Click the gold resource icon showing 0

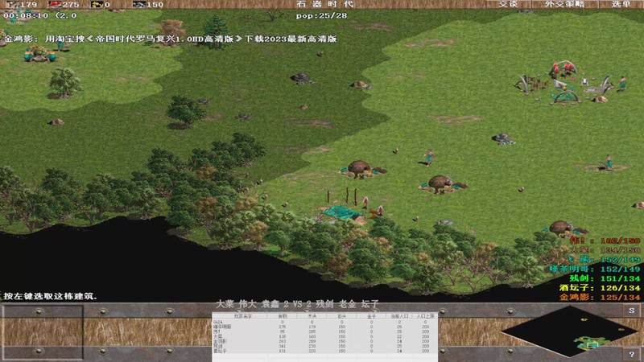(x=97, y=5)
